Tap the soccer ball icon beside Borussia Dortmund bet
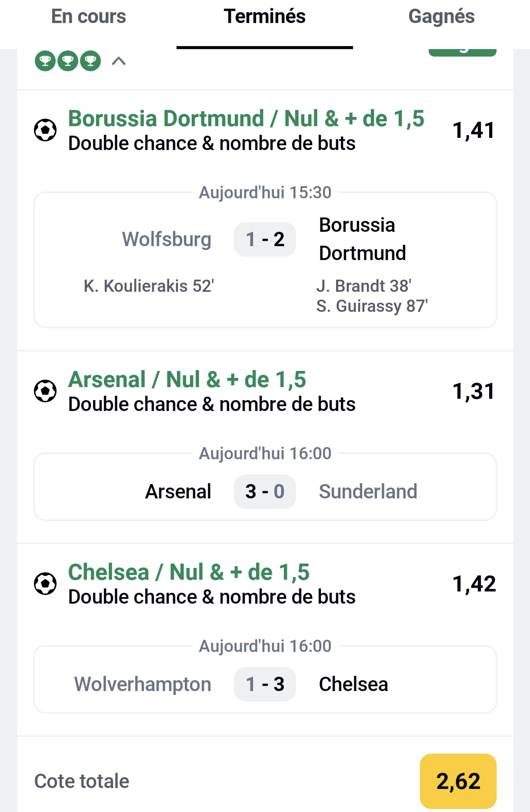530x812 pixels. (45, 130)
